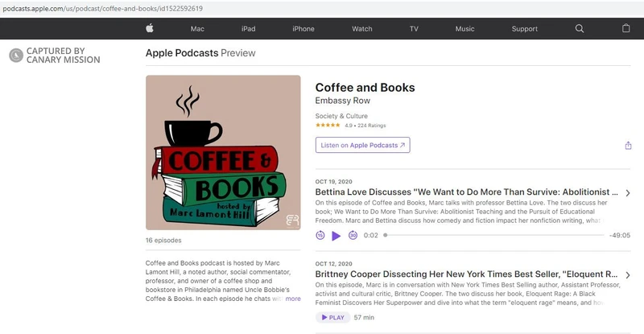This screenshot has height=334, width=644.
Task: Open the shopping bag icon
Action: (626, 28)
